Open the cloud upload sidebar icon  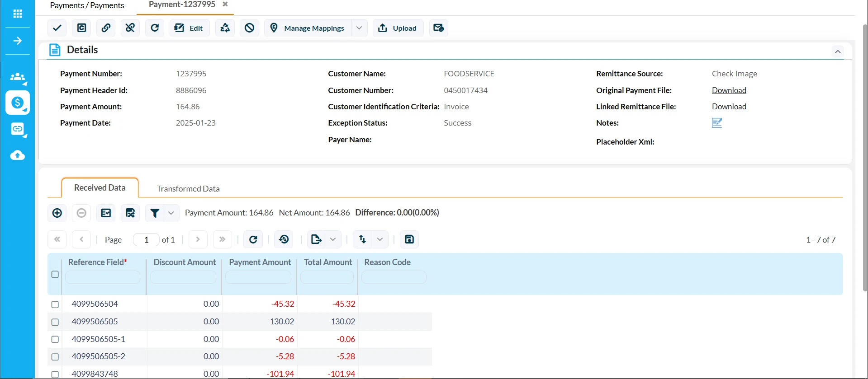18,155
